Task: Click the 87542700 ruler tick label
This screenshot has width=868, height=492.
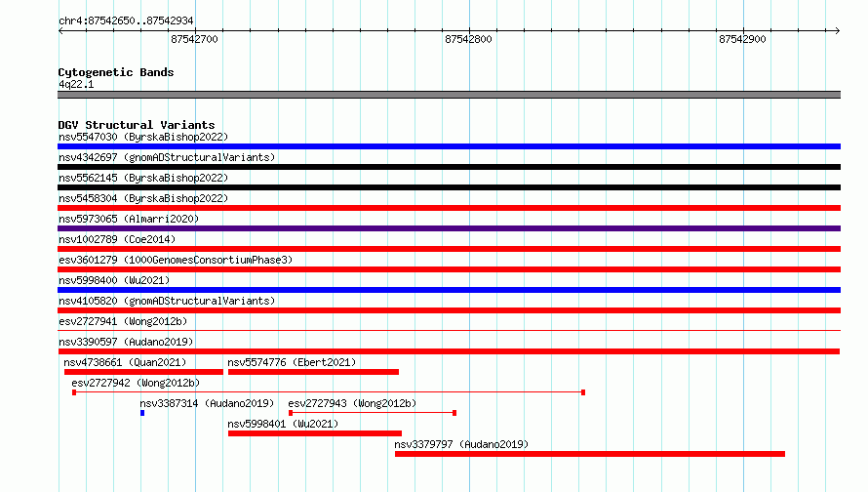Action: click(x=194, y=39)
